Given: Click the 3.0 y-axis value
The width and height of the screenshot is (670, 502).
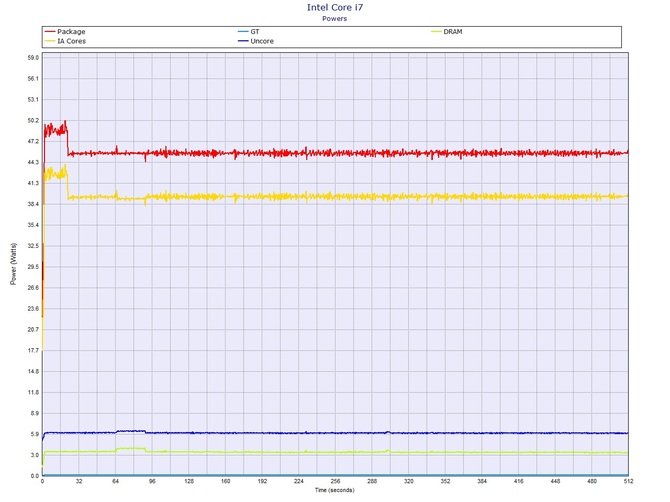Looking at the screenshot, I should point(35,455).
